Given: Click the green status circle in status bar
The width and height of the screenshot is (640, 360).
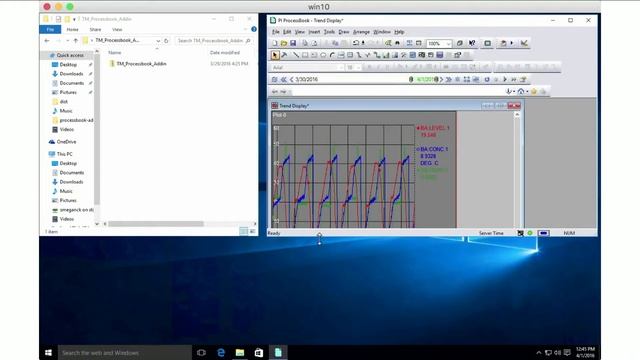Looking at the screenshot, I should (530, 233).
